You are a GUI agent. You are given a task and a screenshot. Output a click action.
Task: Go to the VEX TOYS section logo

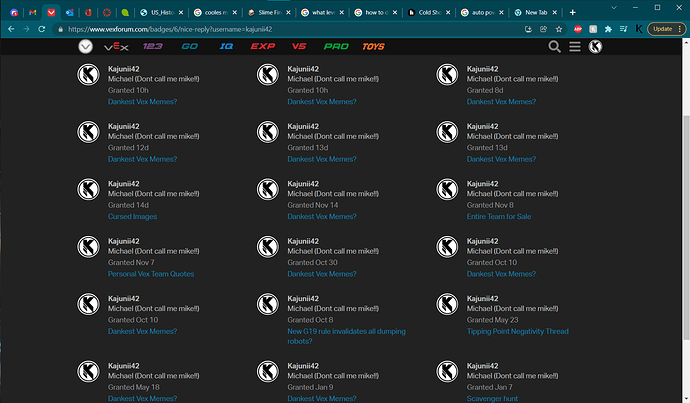[x=373, y=46]
